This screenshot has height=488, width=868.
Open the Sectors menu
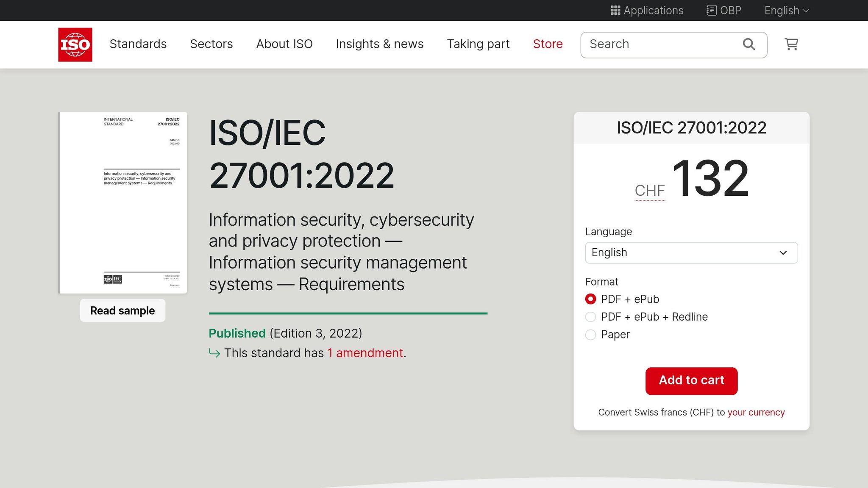tap(211, 44)
